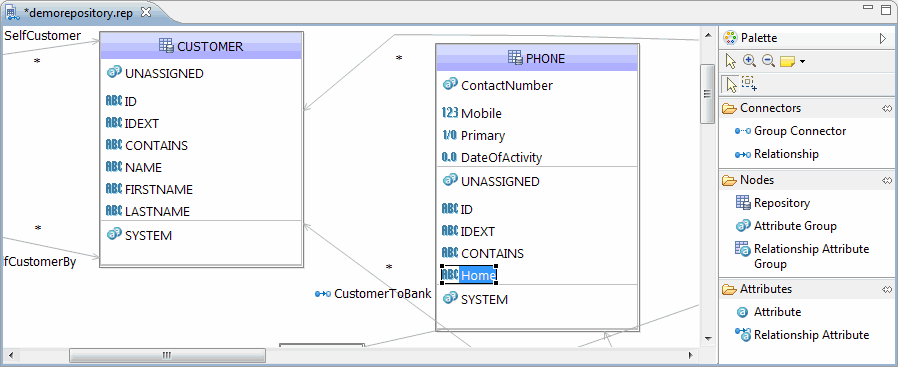Image resolution: width=898 pixels, height=367 pixels.
Task: Select the Zoom In tool in palette
Action: (x=749, y=61)
